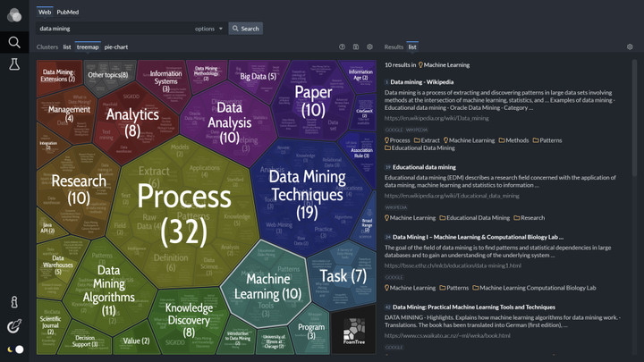
Task: Click Process tag under Wikipedia result
Action: point(397,140)
